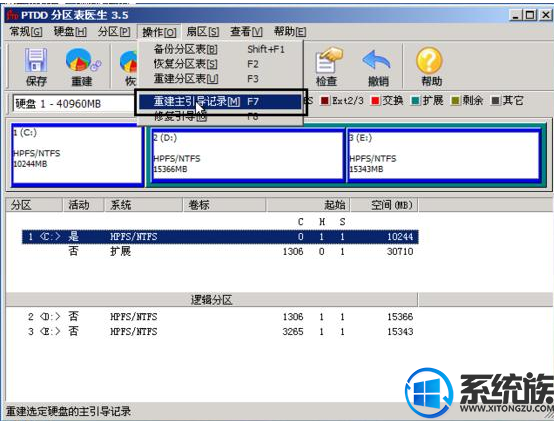
Task: Click the 其它 gray legend swatch
Action: coord(496,101)
